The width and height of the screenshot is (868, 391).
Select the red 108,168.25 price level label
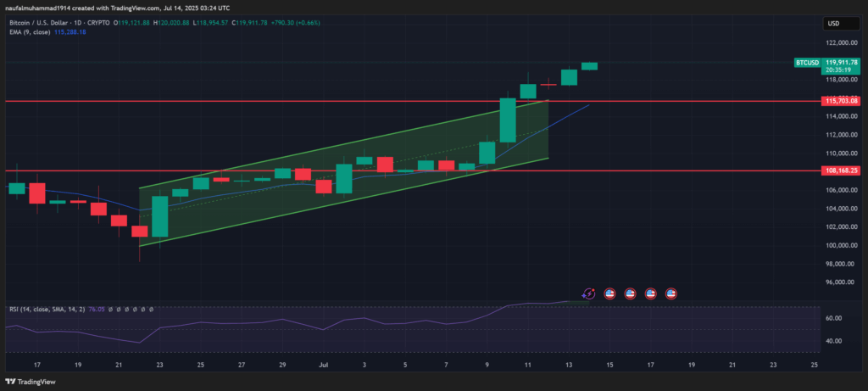pyautogui.click(x=840, y=170)
